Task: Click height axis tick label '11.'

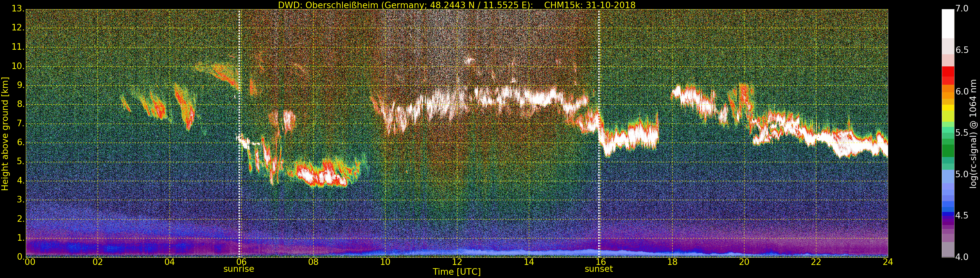Action: (18, 47)
